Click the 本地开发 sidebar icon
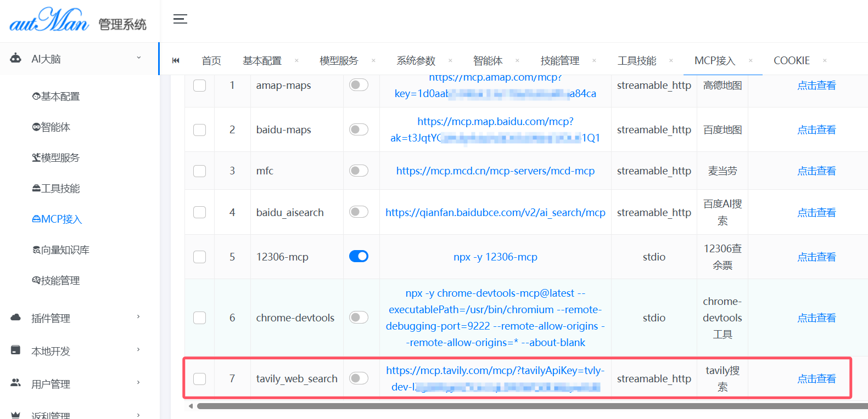The image size is (868, 419). tap(16, 350)
